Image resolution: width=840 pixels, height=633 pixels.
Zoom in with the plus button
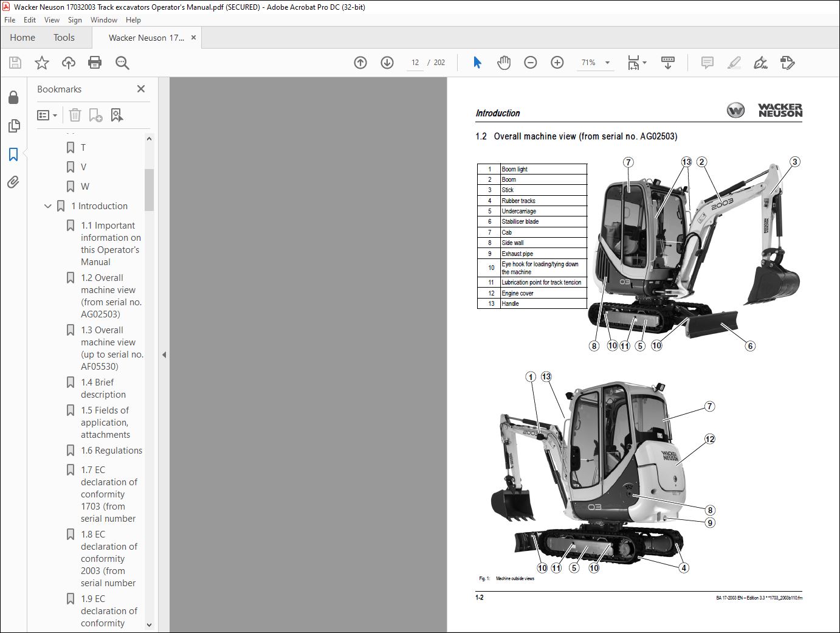coord(557,63)
